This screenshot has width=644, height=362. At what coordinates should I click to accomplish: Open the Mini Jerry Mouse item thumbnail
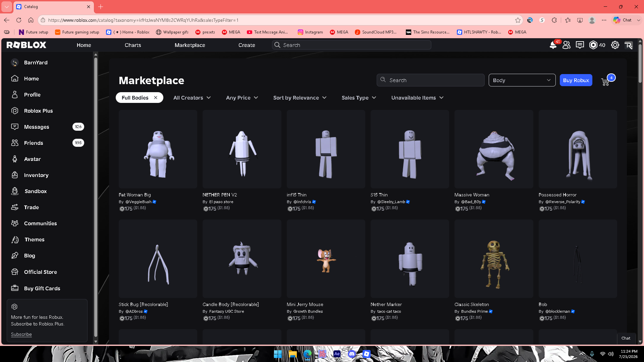pyautogui.click(x=326, y=259)
